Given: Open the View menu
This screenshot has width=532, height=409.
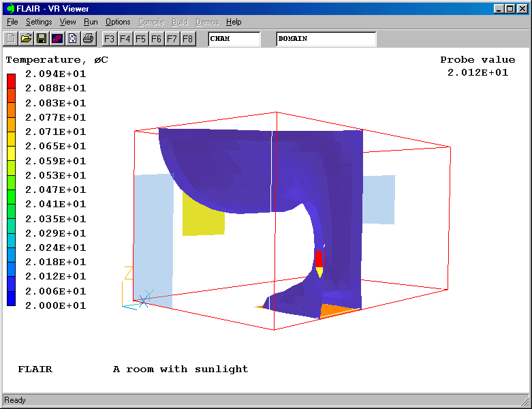Looking at the screenshot, I should tap(67, 22).
